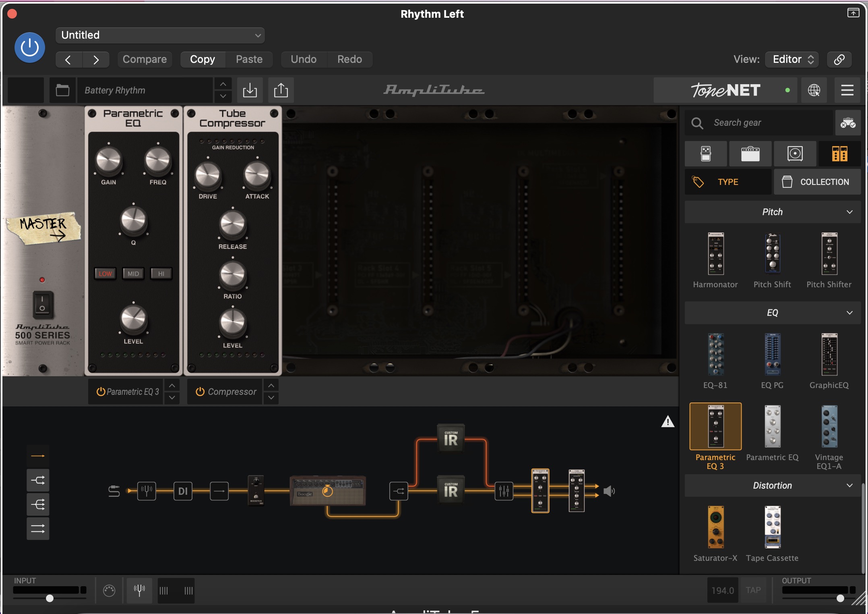Click the Paste button
The height and width of the screenshot is (614, 868).
pyautogui.click(x=249, y=60)
